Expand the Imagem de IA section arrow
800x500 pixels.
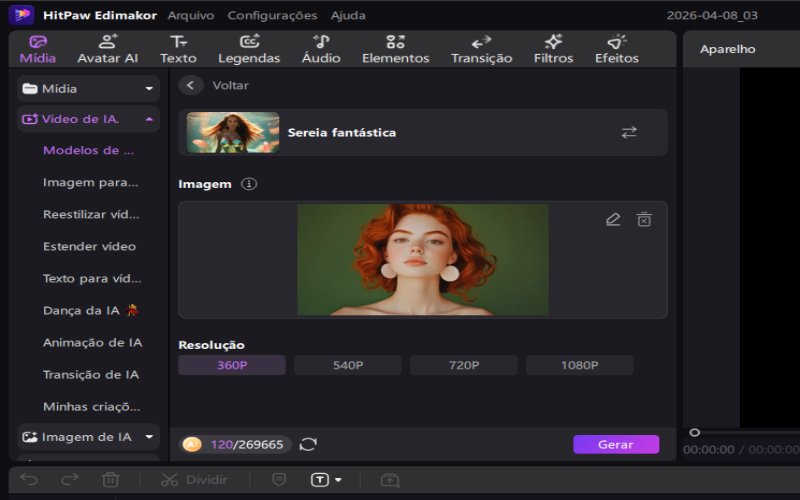pos(149,437)
